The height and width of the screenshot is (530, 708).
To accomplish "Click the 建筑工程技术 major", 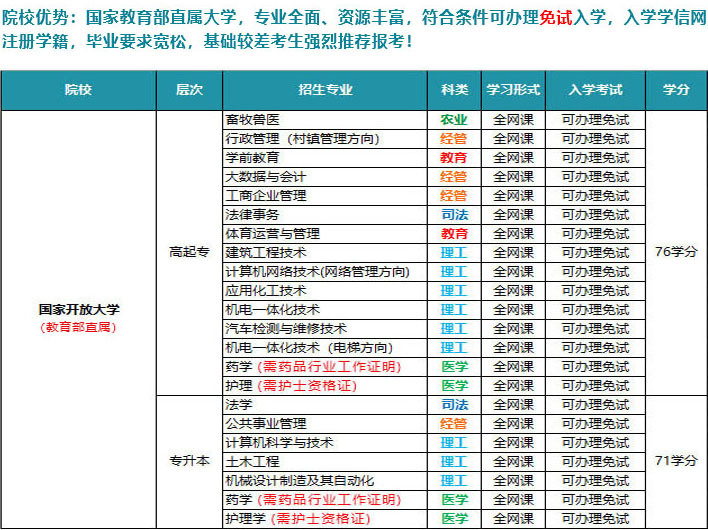I will click(x=266, y=252).
